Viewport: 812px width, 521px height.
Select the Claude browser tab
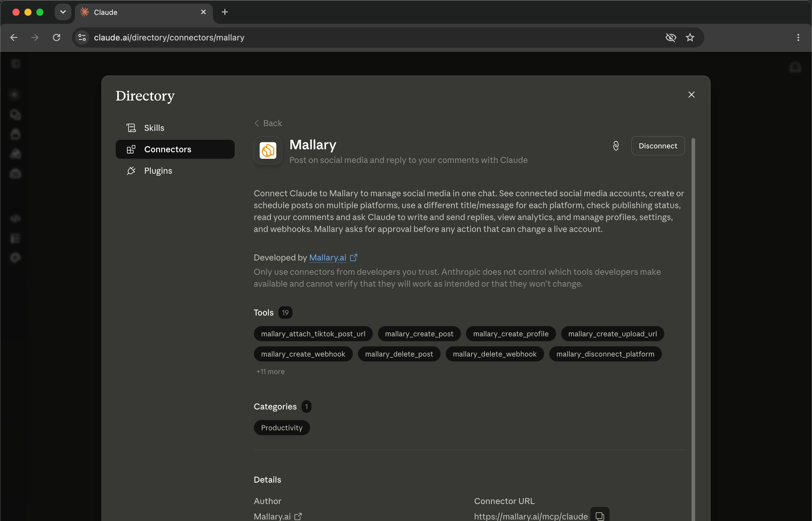click(x=144, y=12)
